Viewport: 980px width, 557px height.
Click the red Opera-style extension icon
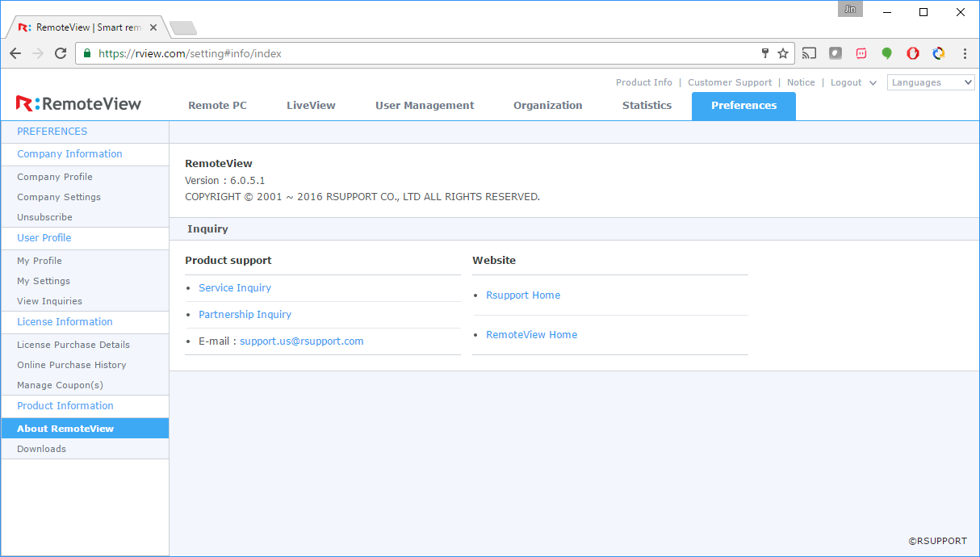point(912,53)
